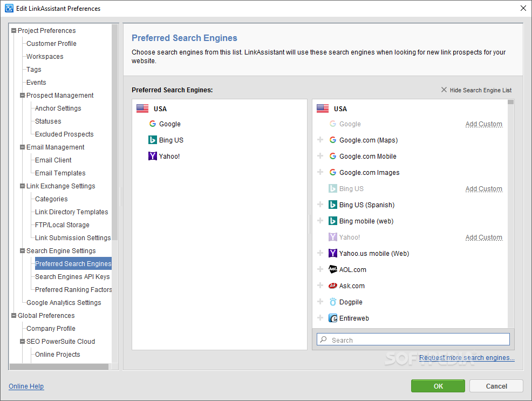
Task: Select Preferred Search Engines tree item
Action: click(x=73, y=263)
